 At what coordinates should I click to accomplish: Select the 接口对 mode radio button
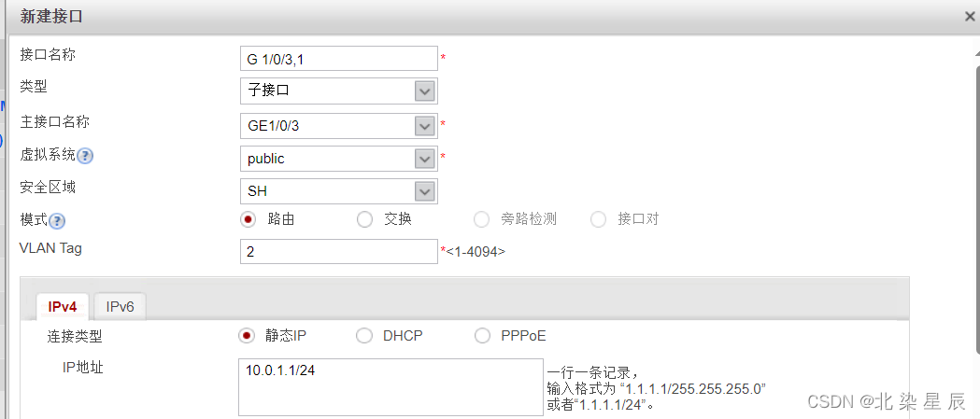tap(598, 219)
